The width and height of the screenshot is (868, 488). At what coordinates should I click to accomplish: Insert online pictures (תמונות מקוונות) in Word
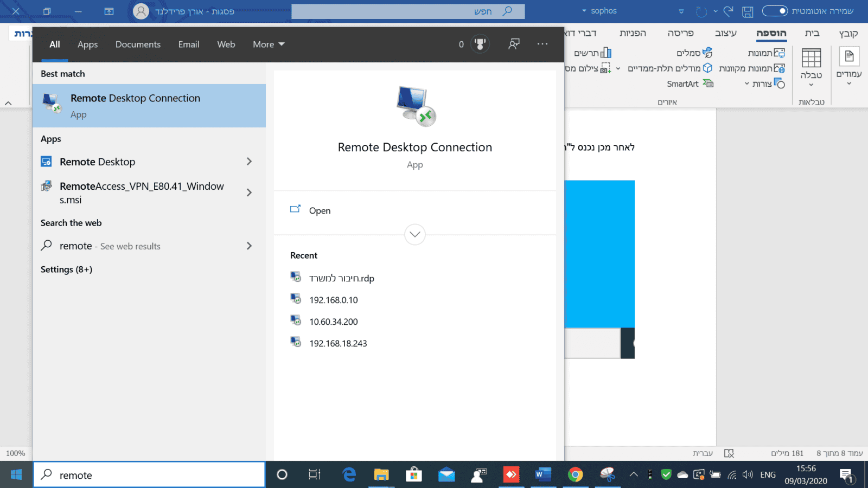(752, 68)
